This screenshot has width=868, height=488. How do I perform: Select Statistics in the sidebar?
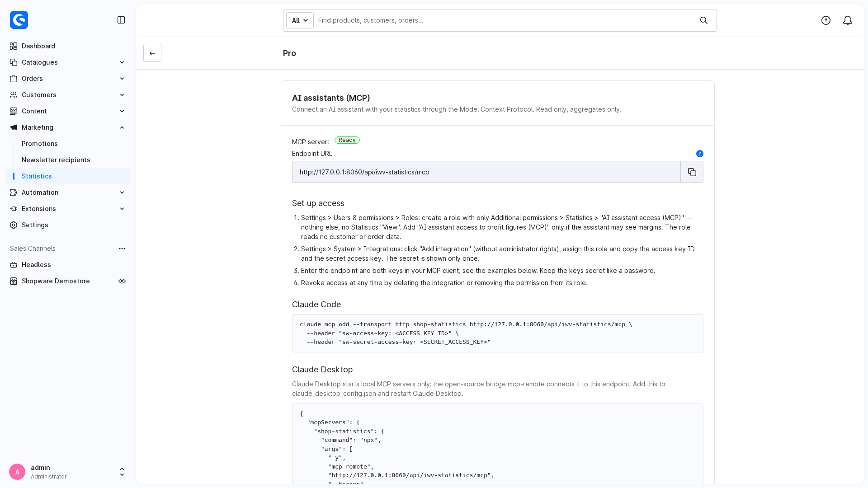coord(68,176)
